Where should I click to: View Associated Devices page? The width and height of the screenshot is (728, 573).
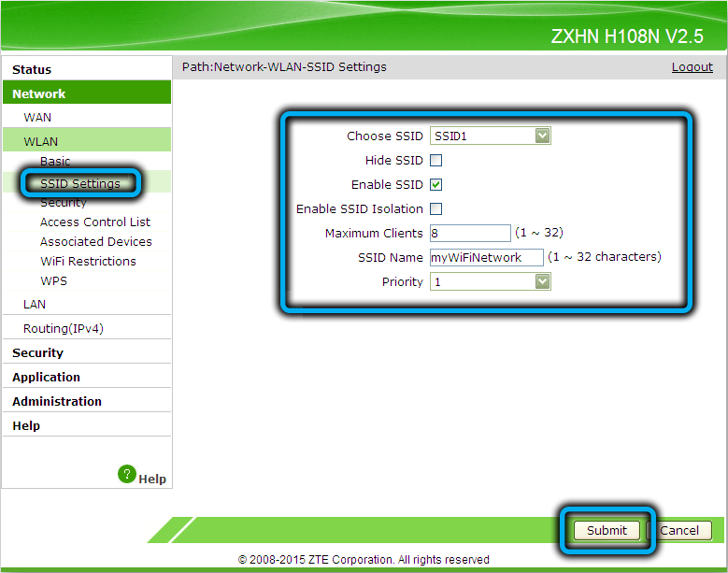pos(96,241)
